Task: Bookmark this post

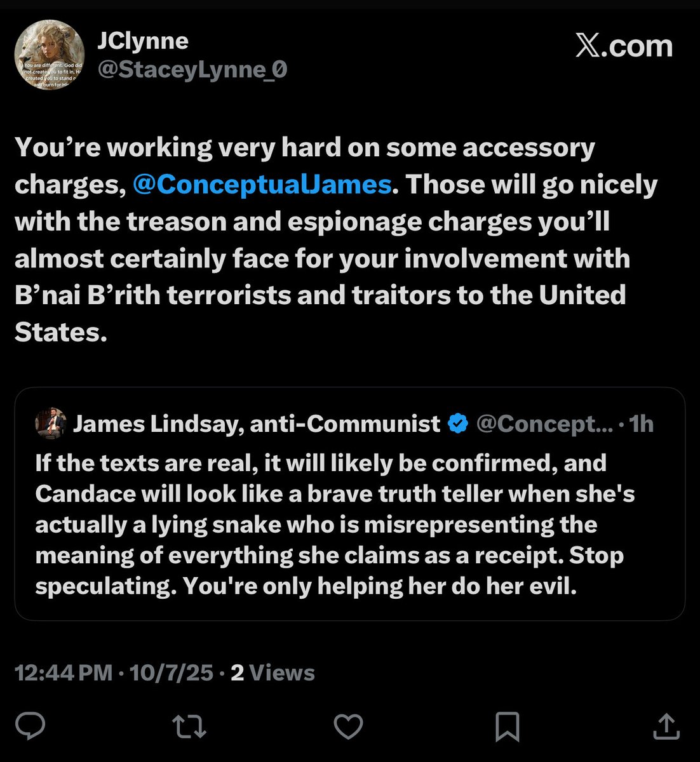Action: pyautogui.click(x=508, y=726)
